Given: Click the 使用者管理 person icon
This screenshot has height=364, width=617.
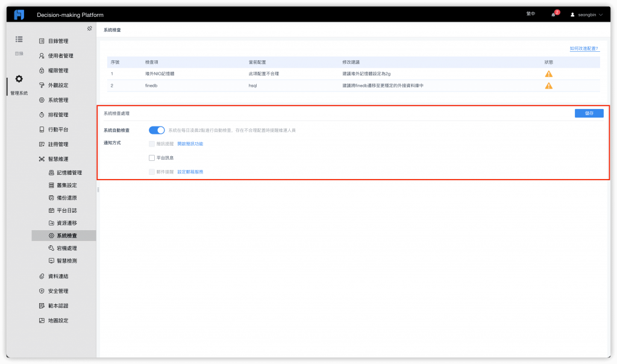Looking at the screenshot, I should click(42, 56).
